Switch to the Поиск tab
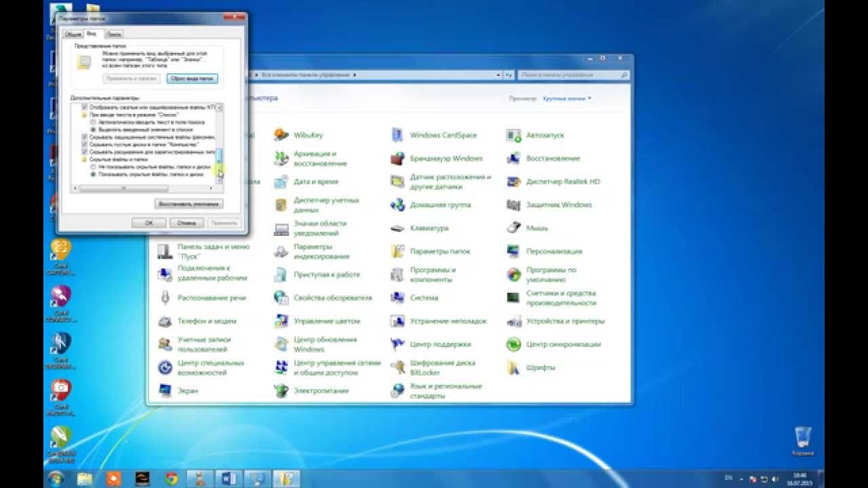The image size is (868, 488). coord(114,34)
